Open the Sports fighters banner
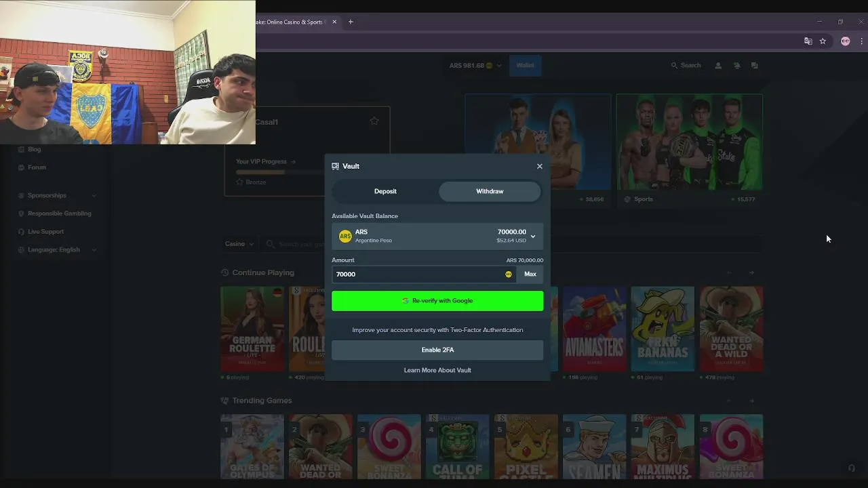 tap(690, 142)
